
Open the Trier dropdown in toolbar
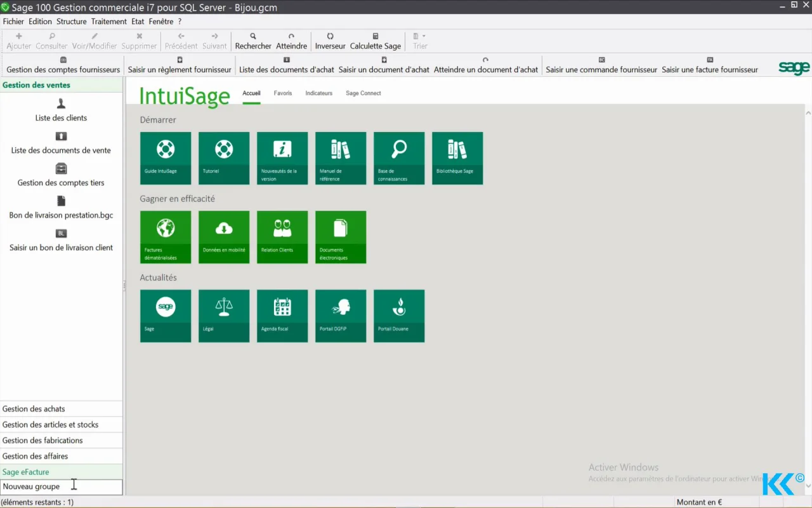tap(420, 41)
